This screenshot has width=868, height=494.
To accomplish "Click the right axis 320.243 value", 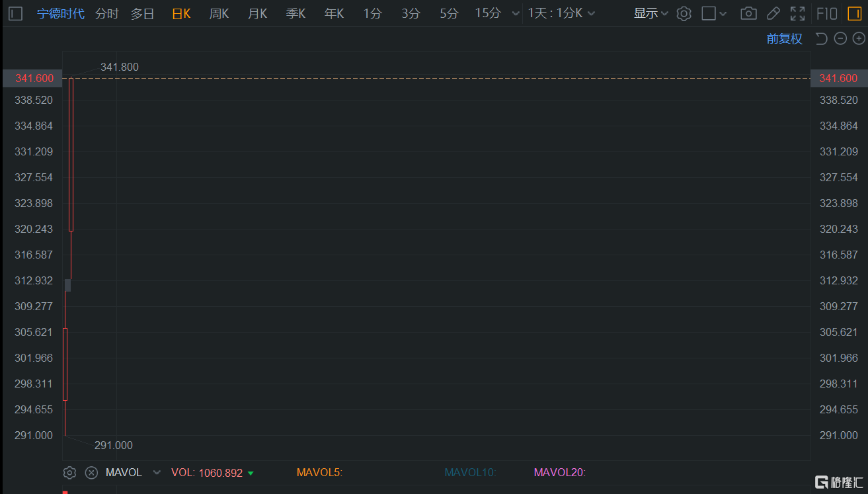I will click(x=839, y=229).
